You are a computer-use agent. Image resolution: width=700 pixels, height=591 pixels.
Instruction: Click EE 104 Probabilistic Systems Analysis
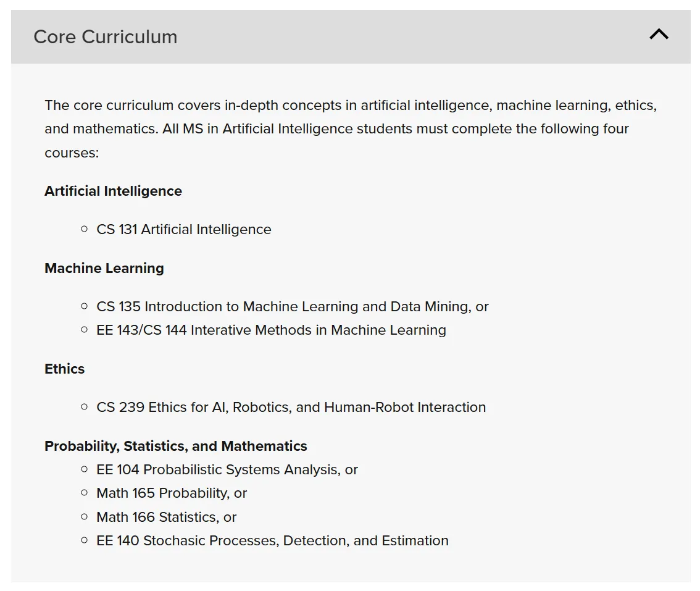pyautogui.click(x=227, y=470)
